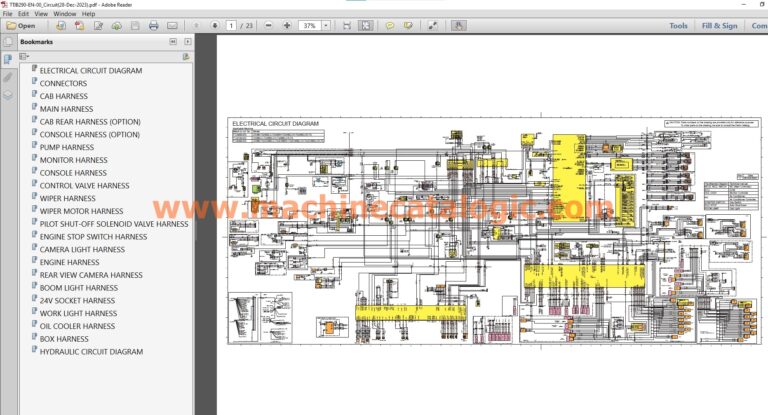Select the OIL COOLER HARNESS bookmark
The width and height of the screenshot is (768, 415).
77,326
